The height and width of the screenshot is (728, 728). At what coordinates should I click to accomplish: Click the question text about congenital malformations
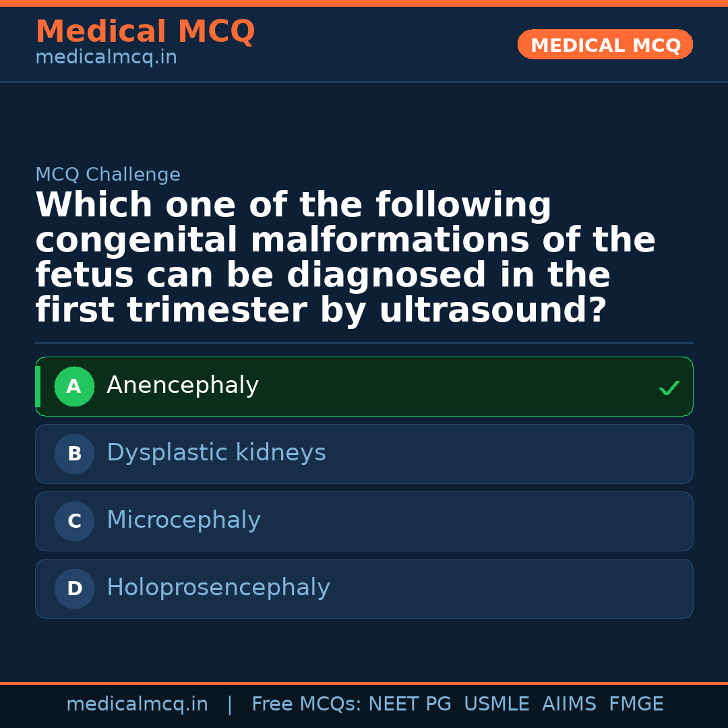[x=345, y=258]
